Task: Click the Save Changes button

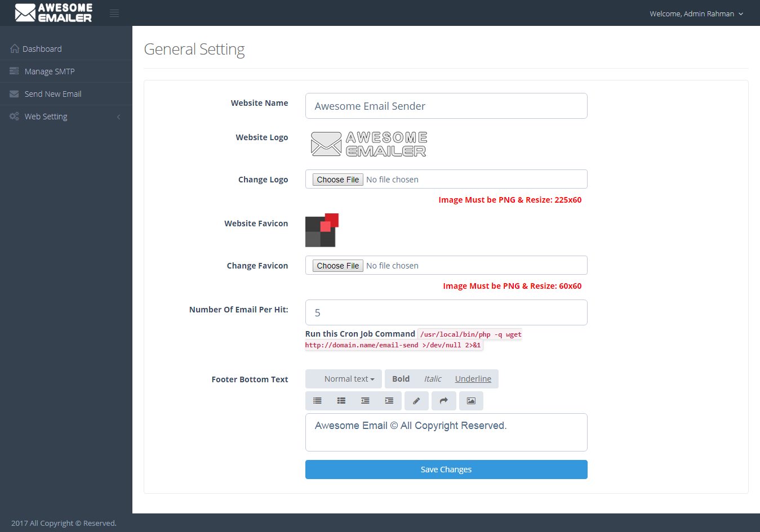Action: tap(446, 469)
